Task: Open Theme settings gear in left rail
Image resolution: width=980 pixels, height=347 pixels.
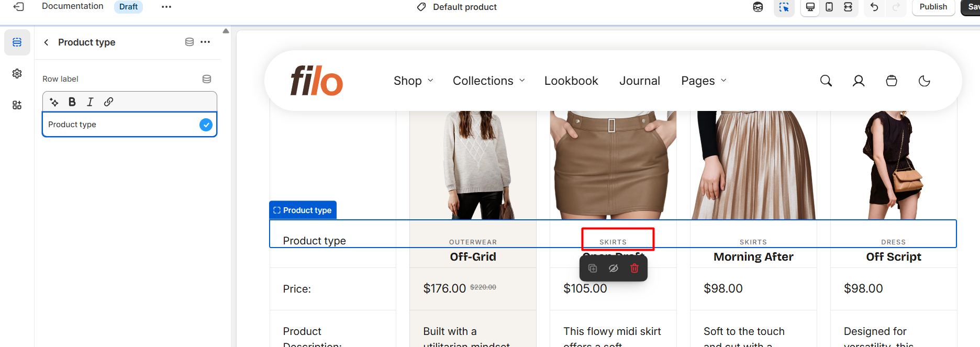Action: tap(17, 74)
